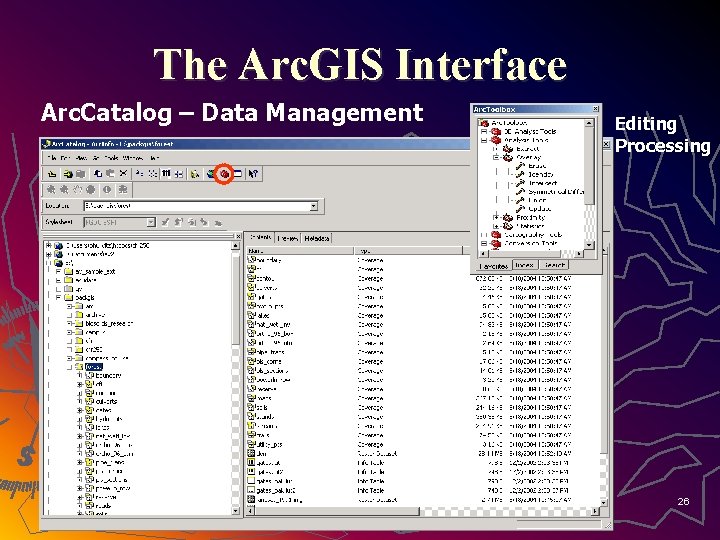Open the Command Line window icon
This screenshot has height=540, width=720.
pos(238,174)
